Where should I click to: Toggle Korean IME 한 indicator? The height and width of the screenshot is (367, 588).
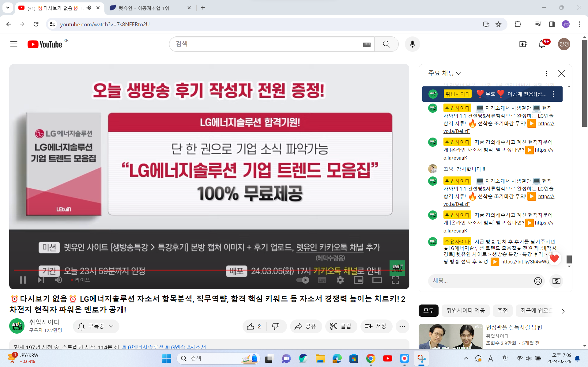point(505,358)
